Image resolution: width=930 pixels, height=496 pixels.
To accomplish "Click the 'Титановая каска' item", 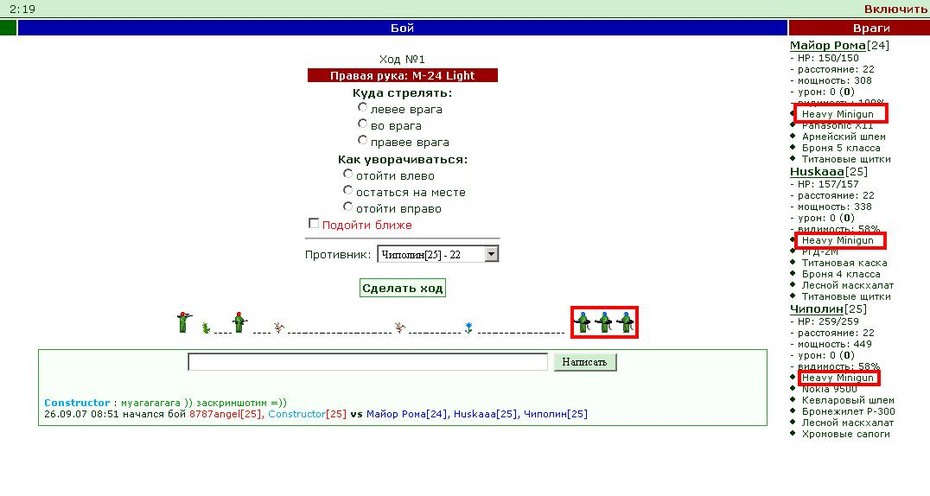I will 845,263.
